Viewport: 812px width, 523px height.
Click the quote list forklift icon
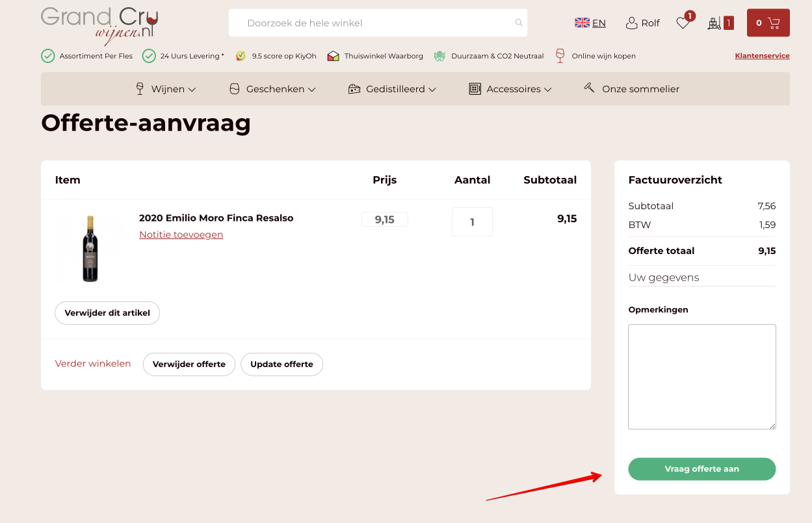click(x=715, y=23)
